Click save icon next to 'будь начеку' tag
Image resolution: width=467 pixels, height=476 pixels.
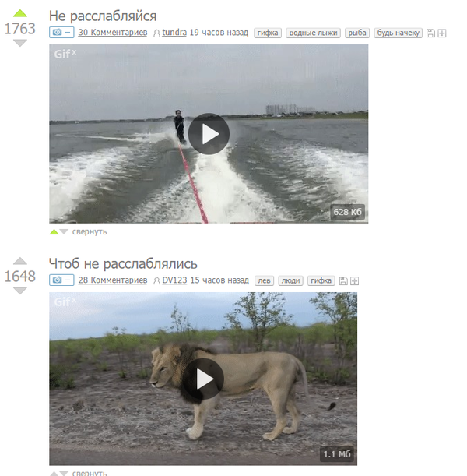[430, 33]
